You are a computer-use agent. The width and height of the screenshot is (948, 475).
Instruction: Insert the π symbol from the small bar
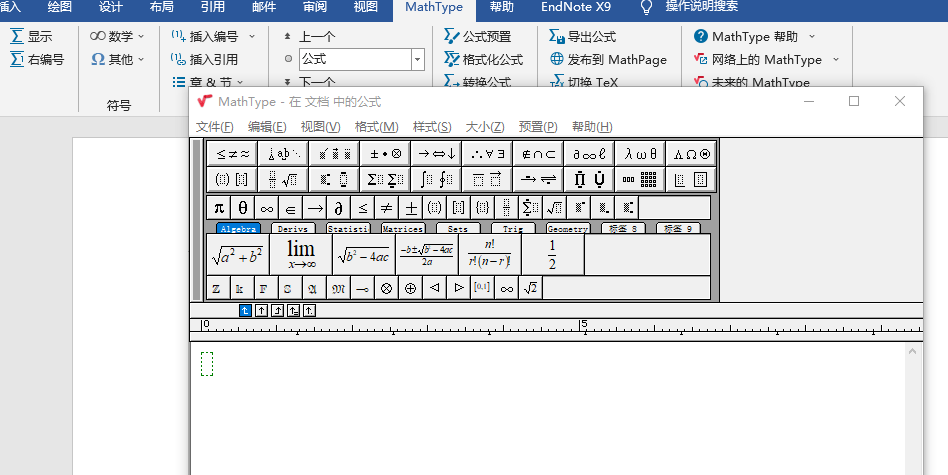(x=219, y=208)
